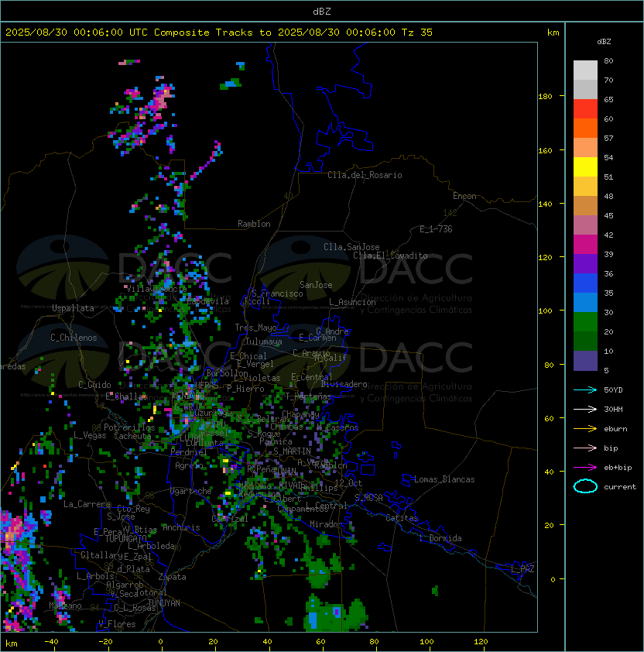
Task: Click the Clla.SanJose map label
Action: point(351,247)
